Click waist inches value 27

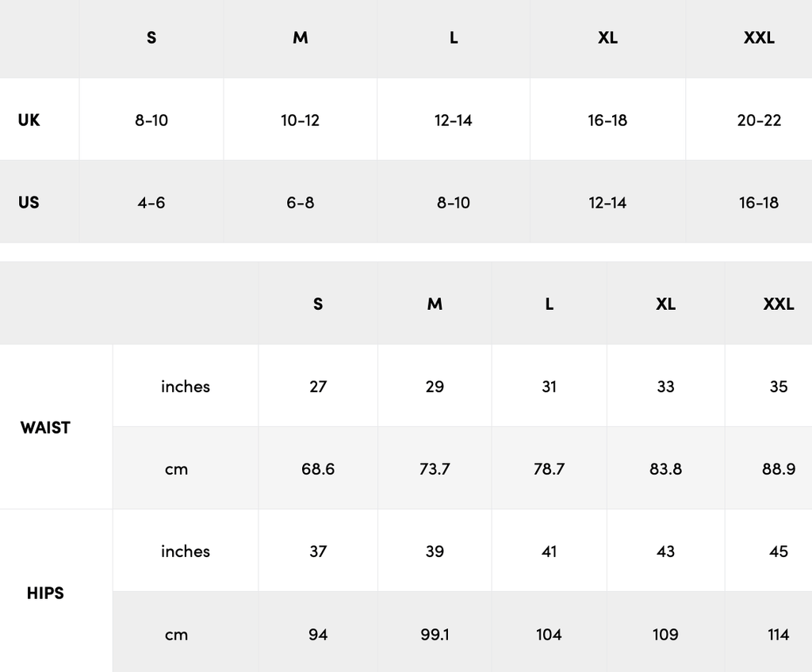pyautogui.click(x=318, y=387)
